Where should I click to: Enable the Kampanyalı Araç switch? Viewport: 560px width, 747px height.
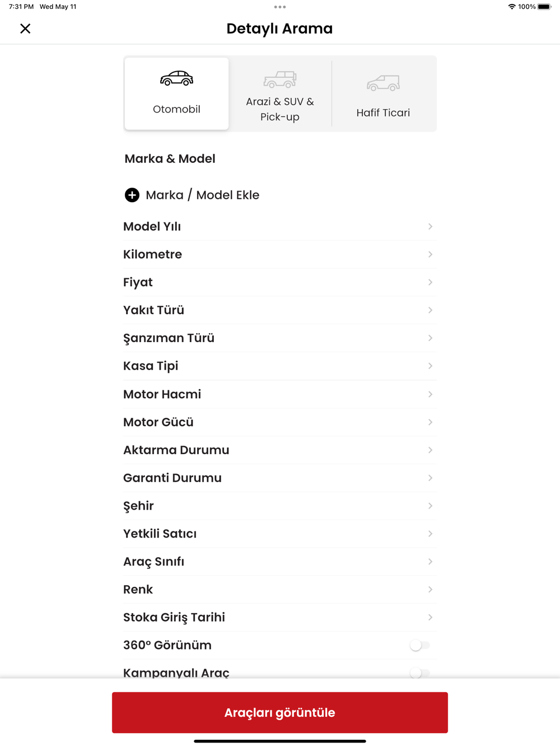click(x=420, y=673)
